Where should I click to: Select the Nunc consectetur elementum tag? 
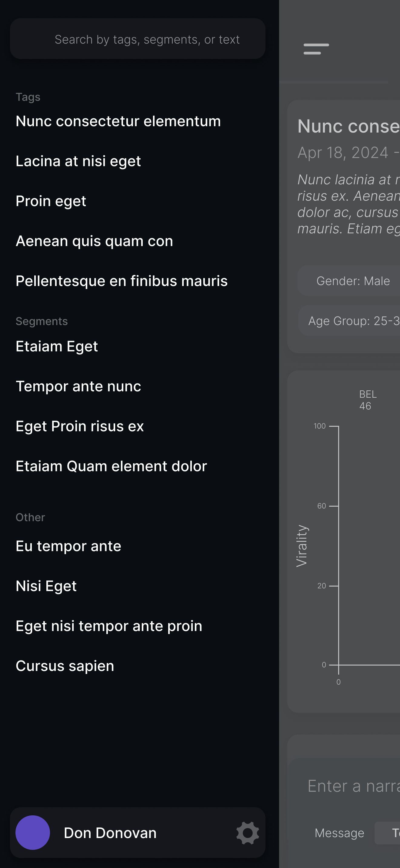(118, 121)
